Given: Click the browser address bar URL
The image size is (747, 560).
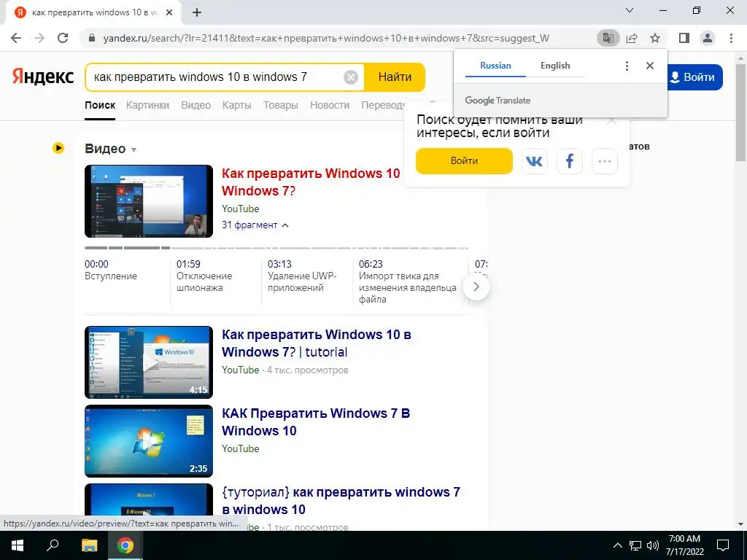Looking at the screenshot, I should (x=326, y=38).
